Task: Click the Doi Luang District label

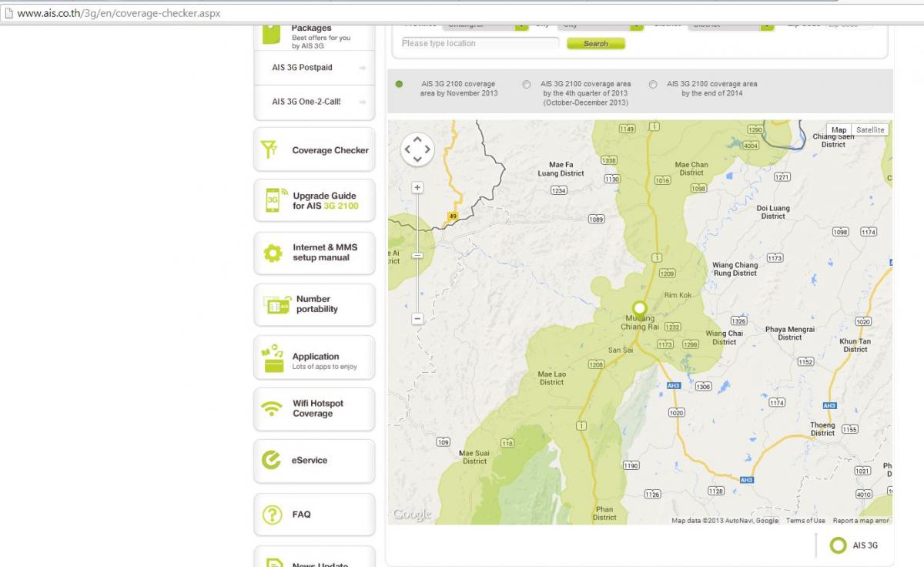Action: tap(773, 212)
